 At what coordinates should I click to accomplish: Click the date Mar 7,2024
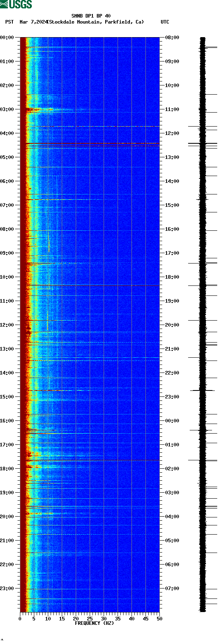[34, 22]
